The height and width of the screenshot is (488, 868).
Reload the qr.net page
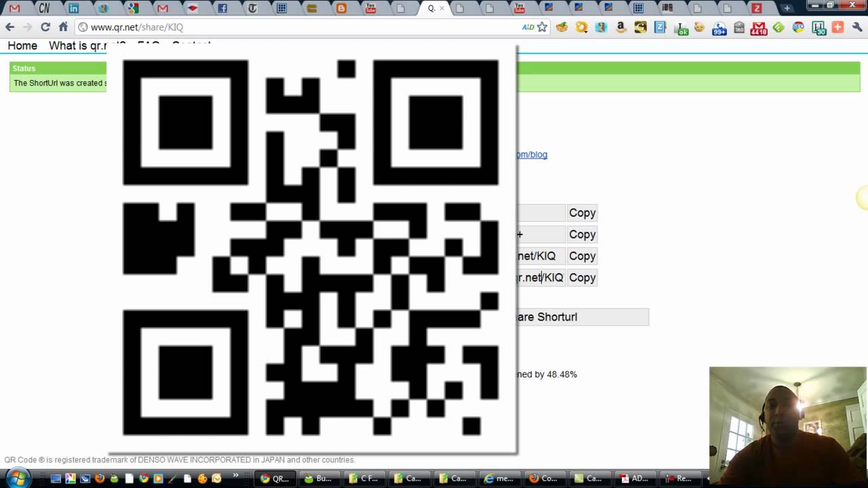pyautogui.click(x=45, y=27)
